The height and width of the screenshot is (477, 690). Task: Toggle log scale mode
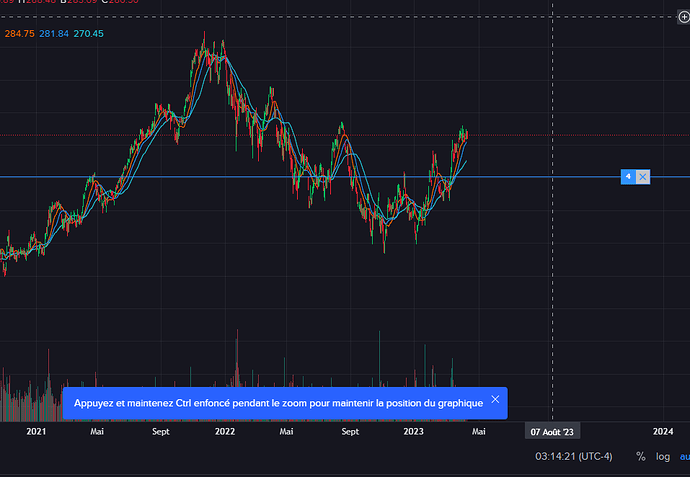click(x=663, y=457)
